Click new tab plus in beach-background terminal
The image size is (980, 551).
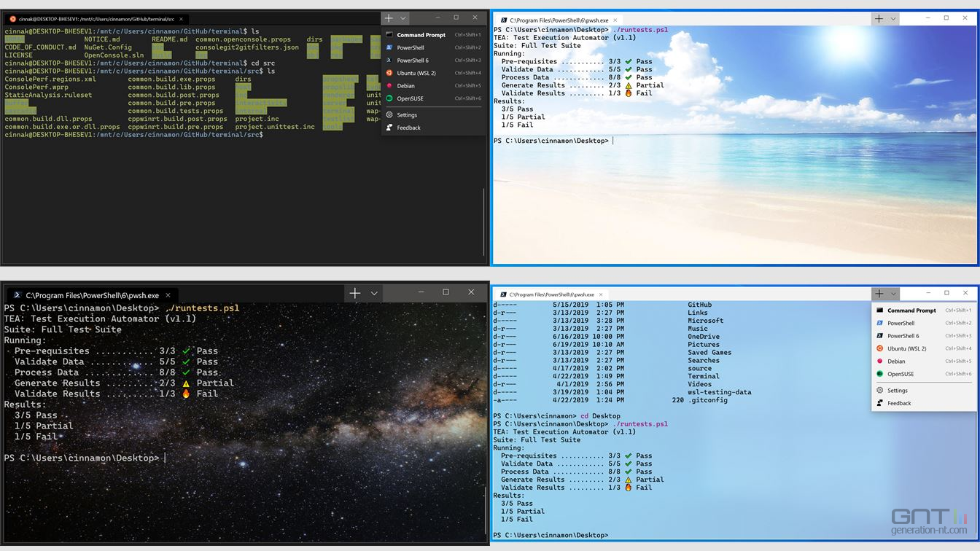pyautogui.click(x=879, y=18)
